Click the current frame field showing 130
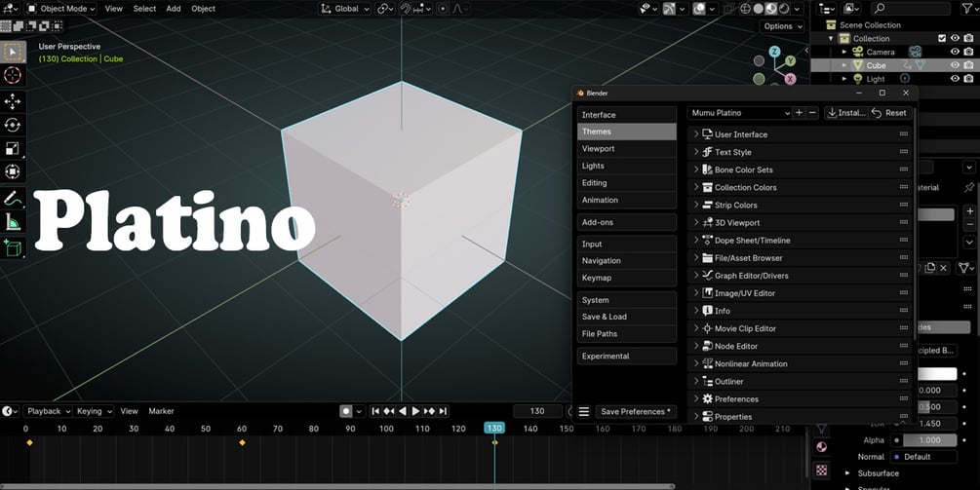Screen dimensions: 980x490 [537, 411]
